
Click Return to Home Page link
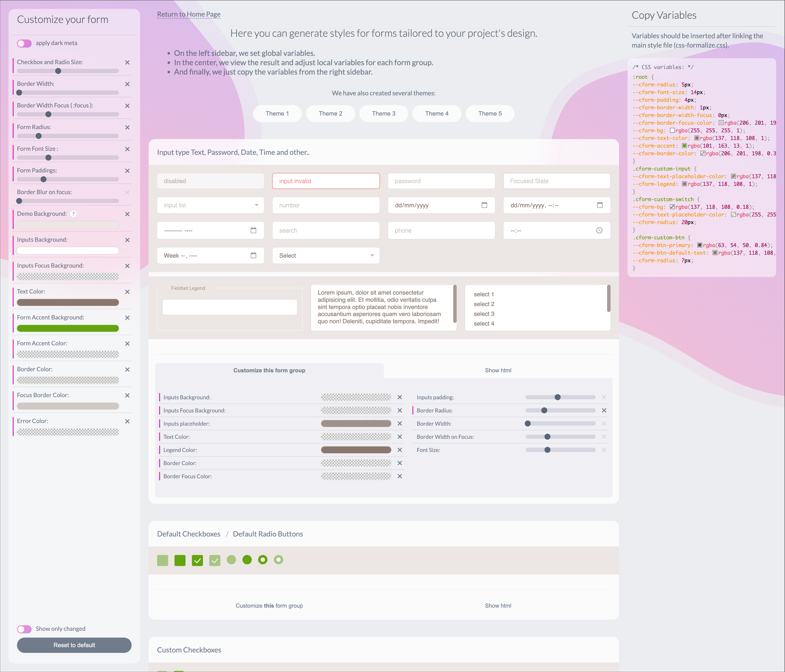click(x=189, y=14)
